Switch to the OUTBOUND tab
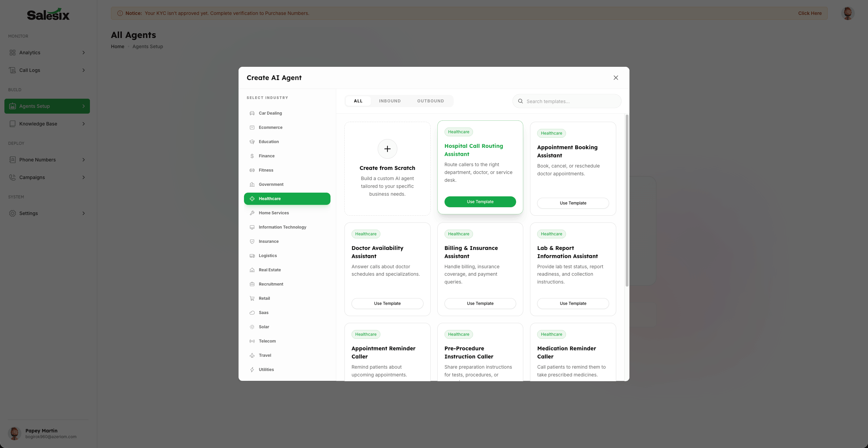This screenshot has width=868, height=448. pyautogui.click(x=430, y=101)
